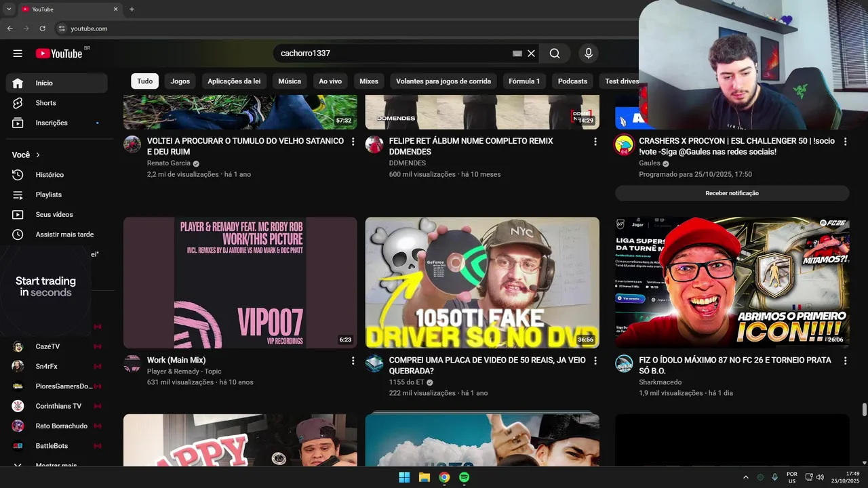Go back with the browser back arrow
Screen dimensions: 868x488
coord(10,28)
